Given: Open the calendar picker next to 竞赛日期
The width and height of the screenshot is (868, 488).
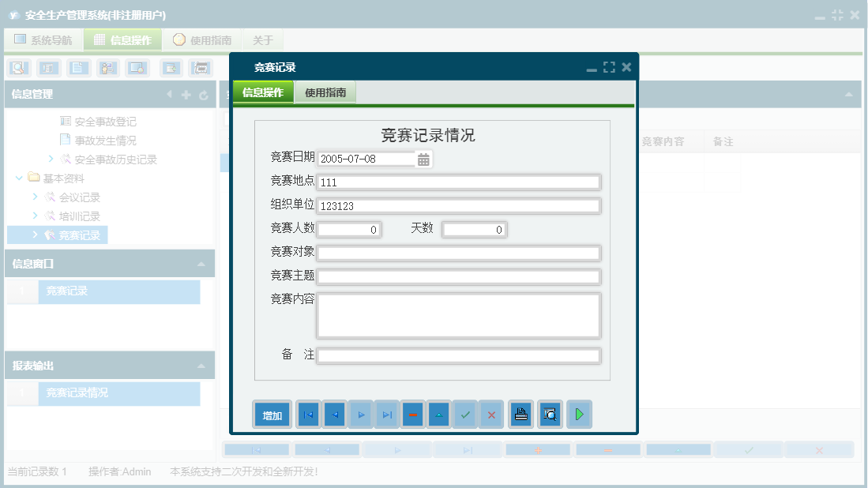Looking at the screenshot, I should [x=424, y=158].
